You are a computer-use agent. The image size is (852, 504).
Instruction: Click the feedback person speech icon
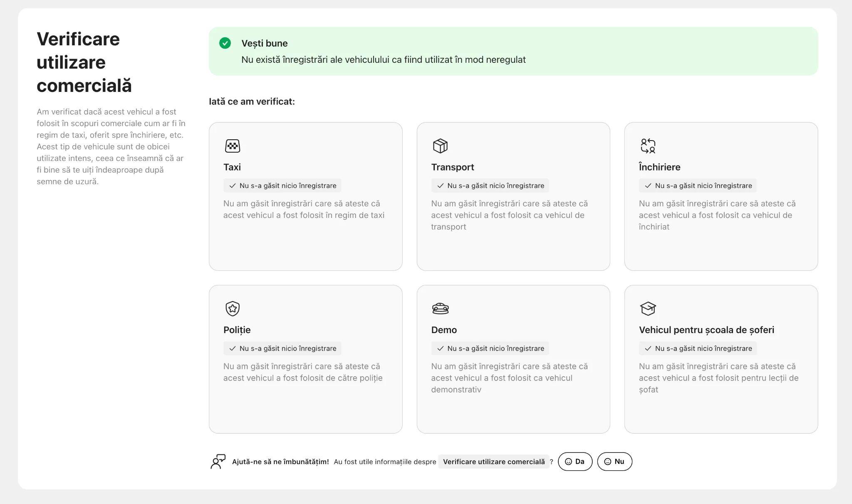click(x=218, y=462)
